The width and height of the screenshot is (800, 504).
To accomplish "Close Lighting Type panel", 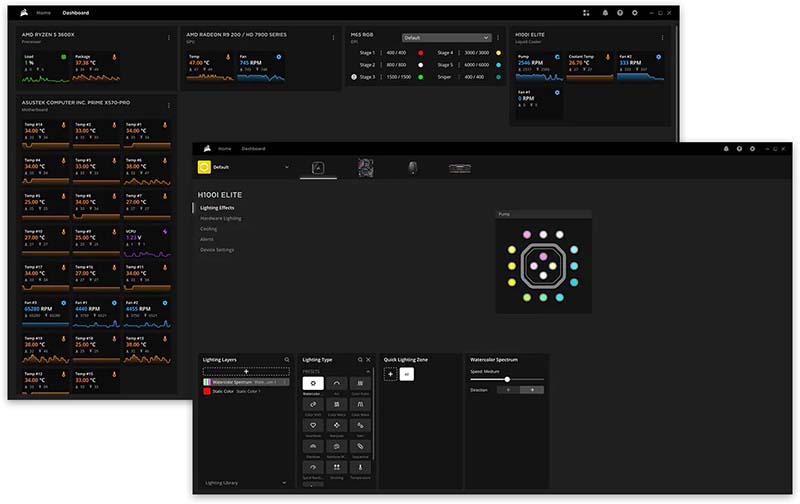I will (x=368, y=360).
